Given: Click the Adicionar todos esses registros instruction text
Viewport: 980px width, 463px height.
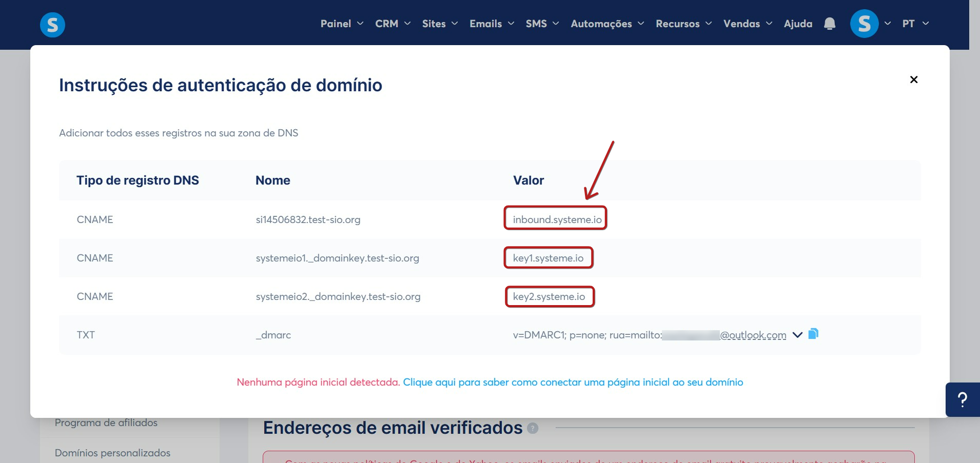Looking at the screenshot, I should 179,133.
